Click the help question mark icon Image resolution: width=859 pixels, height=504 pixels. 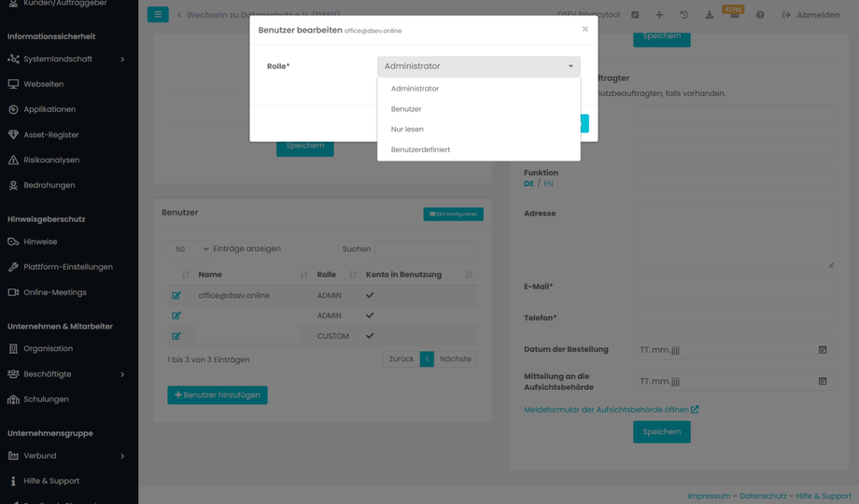[759, 15]
